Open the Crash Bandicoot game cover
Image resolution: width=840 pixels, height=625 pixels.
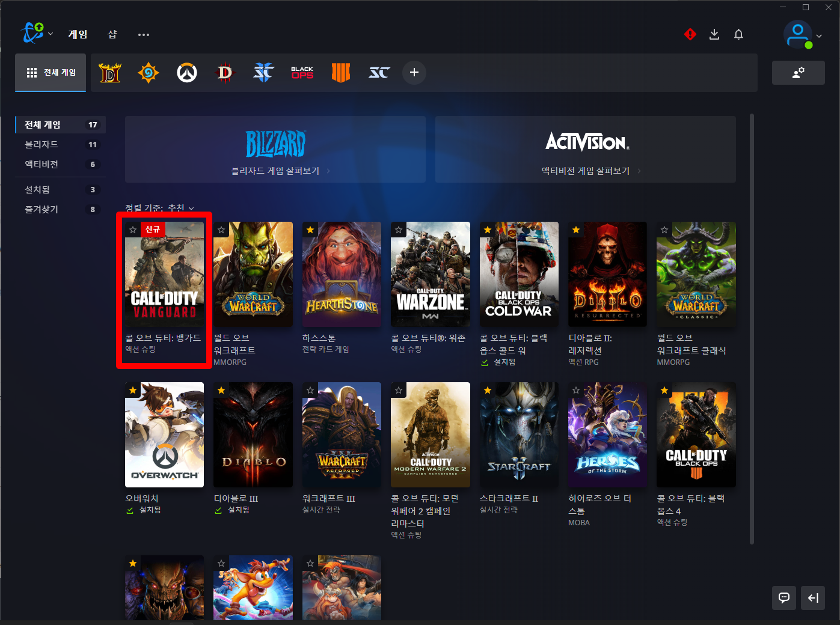253,588
